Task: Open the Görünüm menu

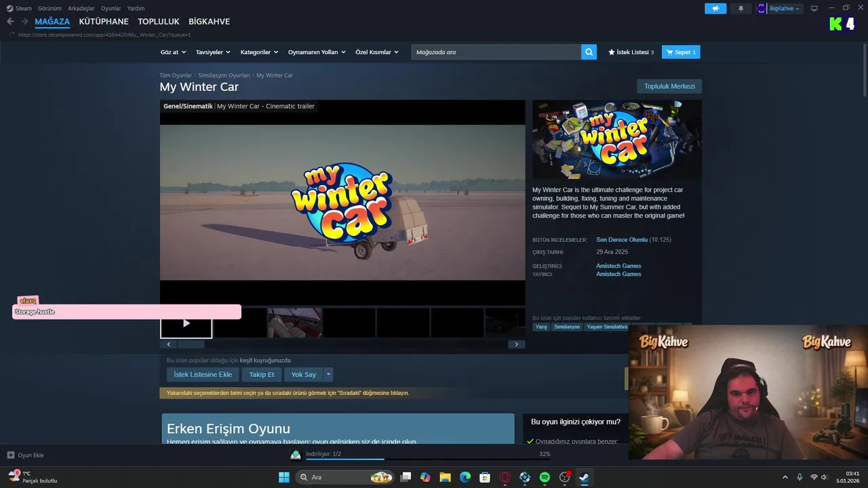Action: 50,8
